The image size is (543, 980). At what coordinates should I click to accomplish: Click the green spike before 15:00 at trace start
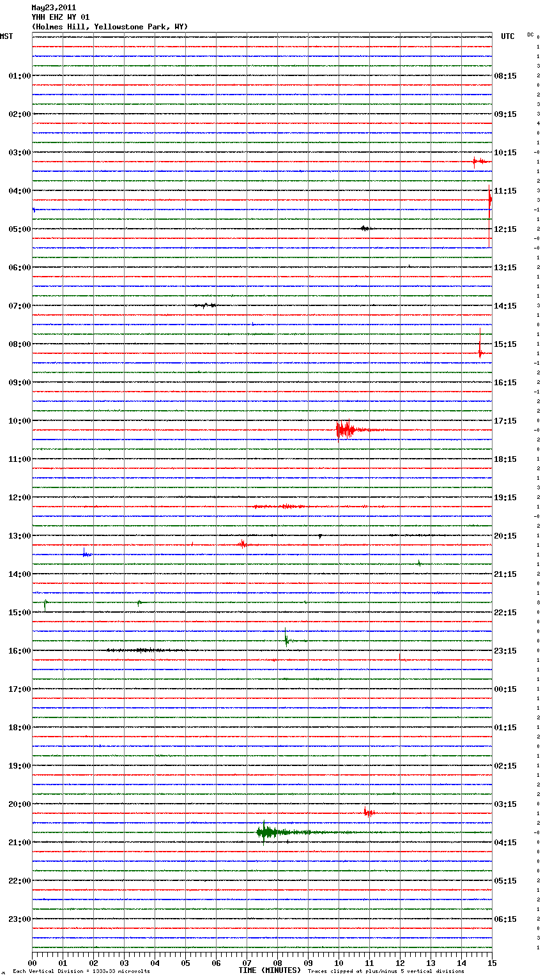click(x=45, y=604)
